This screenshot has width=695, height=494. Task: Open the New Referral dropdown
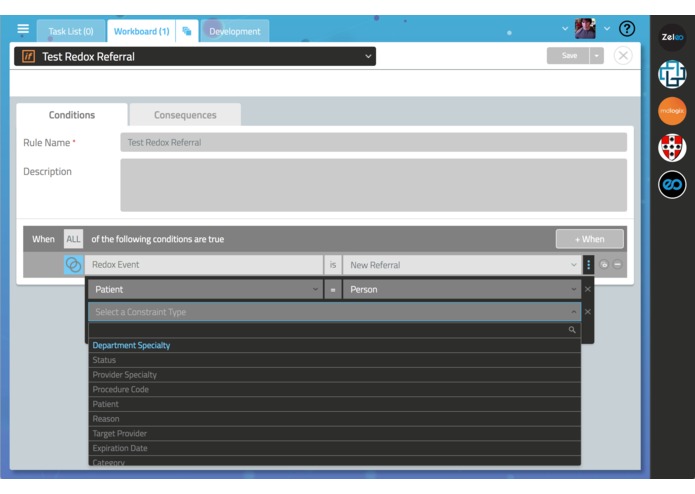(461, 265)
